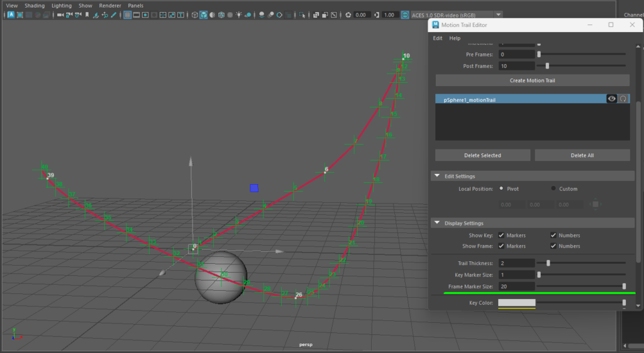Open the Shading menu in viewport
Screen dimensions: 644x353
(x=35, y=6)
